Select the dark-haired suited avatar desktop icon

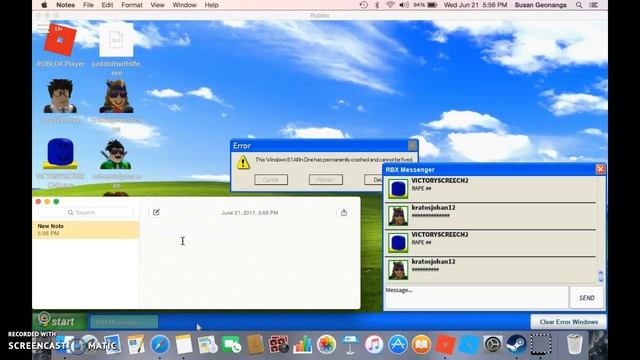coord(60,96)
